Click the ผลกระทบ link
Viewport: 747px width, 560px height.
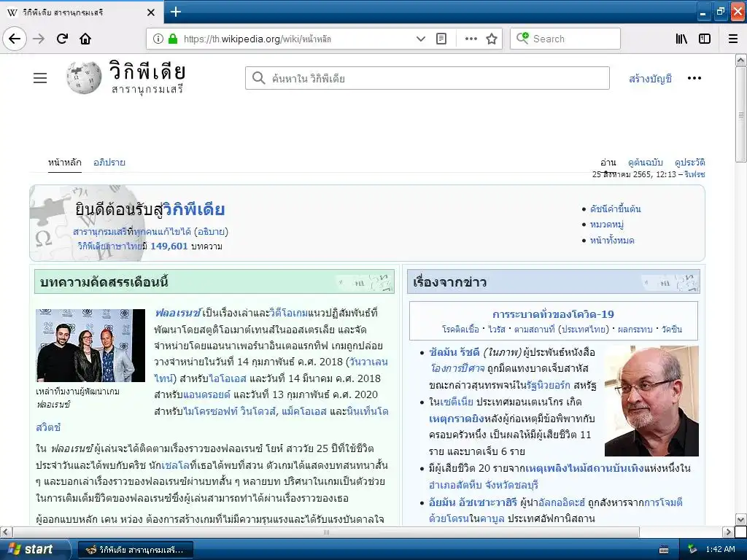(x=635, y=330)
